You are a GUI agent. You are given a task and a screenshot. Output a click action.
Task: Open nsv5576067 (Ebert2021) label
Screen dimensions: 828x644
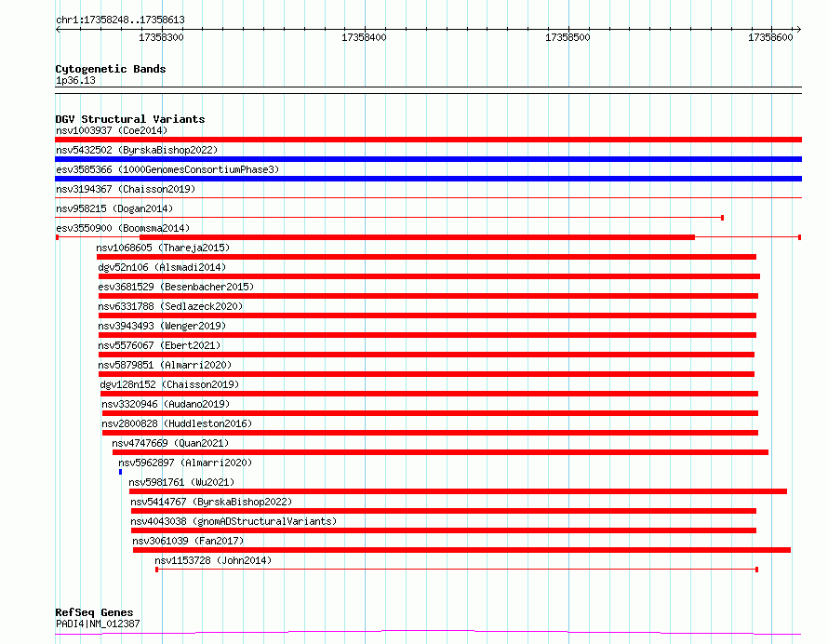(x=159, y=345)
